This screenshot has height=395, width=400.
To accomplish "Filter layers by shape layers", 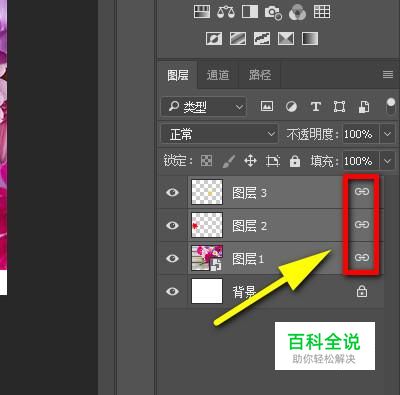I will 339,107.
